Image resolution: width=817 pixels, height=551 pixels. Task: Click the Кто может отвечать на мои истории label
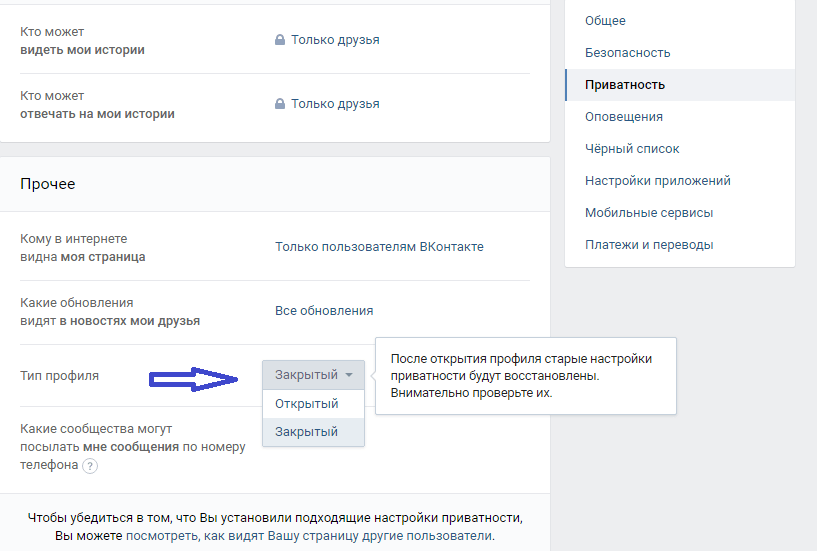tap(97, 105)
